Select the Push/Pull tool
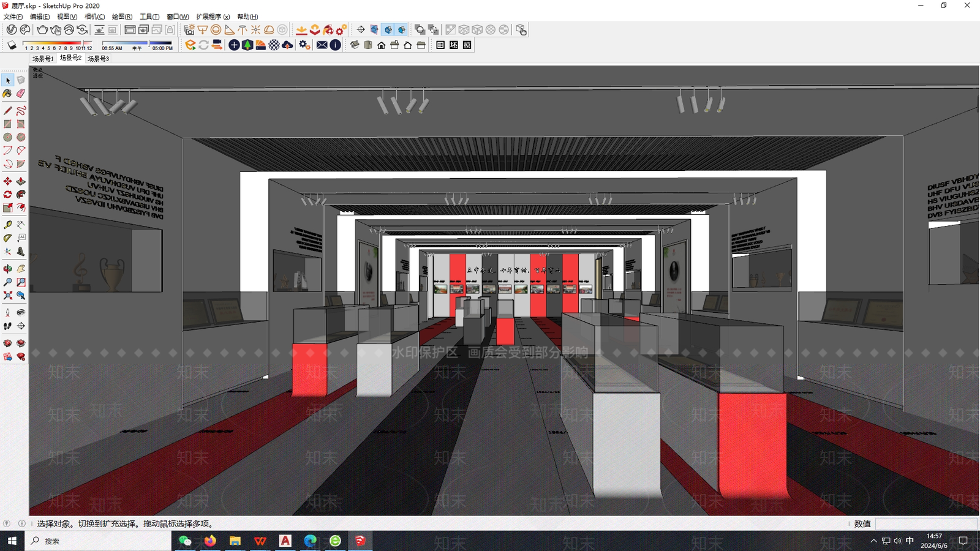Screen dimensions: 980x551 point(21,181)
